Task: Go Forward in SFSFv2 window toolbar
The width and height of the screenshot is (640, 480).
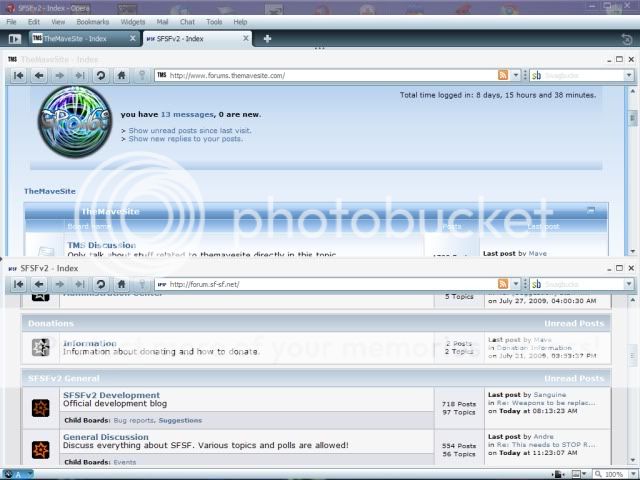Action: tap(60, 284)
